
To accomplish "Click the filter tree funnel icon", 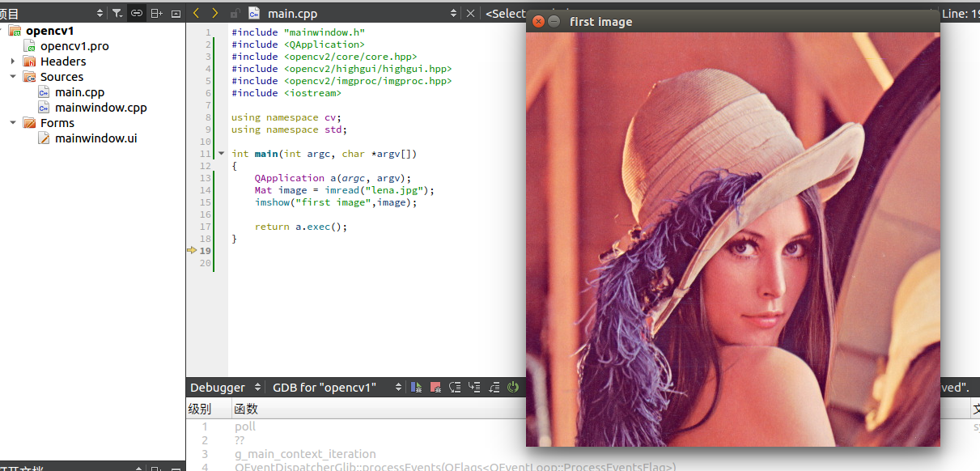I will coord(117,13).
